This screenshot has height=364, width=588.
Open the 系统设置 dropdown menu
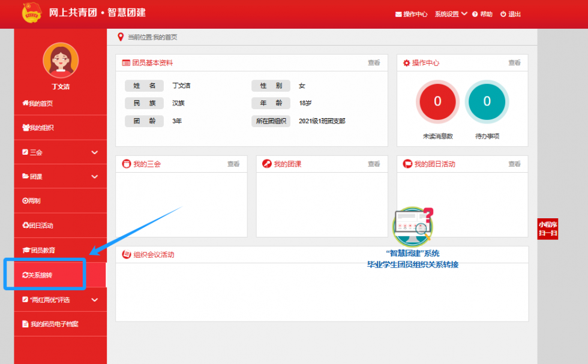point(451,14)
